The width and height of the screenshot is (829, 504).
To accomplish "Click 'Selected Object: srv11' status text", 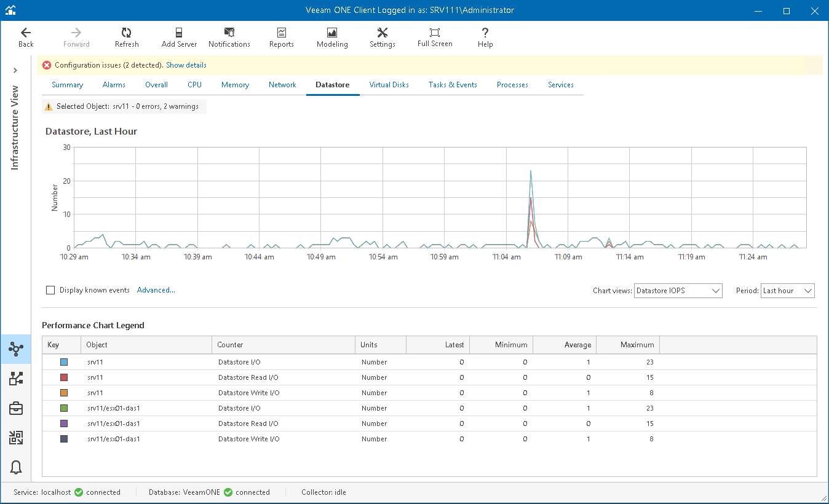I will coord(127,106).
